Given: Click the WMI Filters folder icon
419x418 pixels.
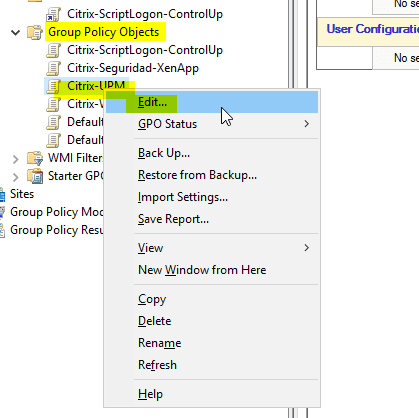Looking at the screenshot, I should [35, 158].
